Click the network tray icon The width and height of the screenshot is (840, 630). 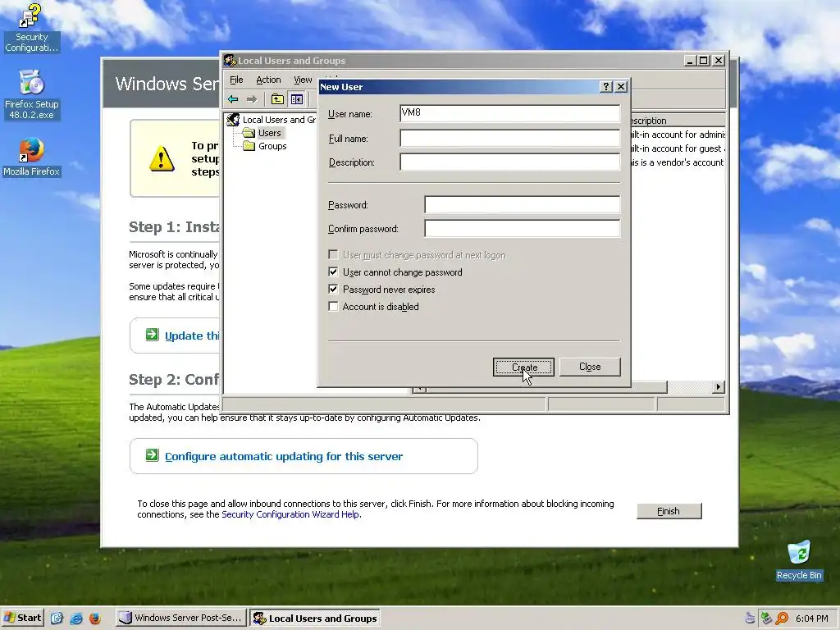(x=766, y=619)
